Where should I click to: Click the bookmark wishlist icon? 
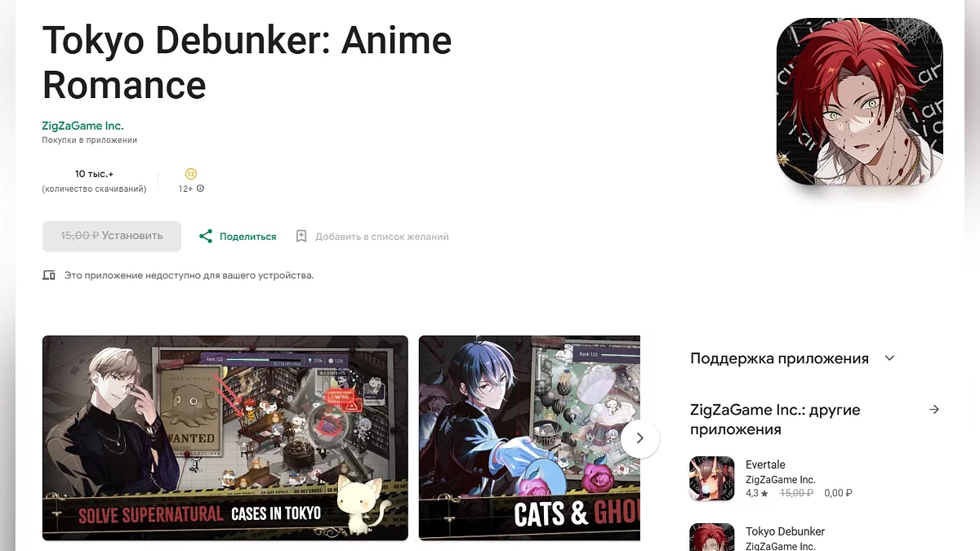pos(301,236)
